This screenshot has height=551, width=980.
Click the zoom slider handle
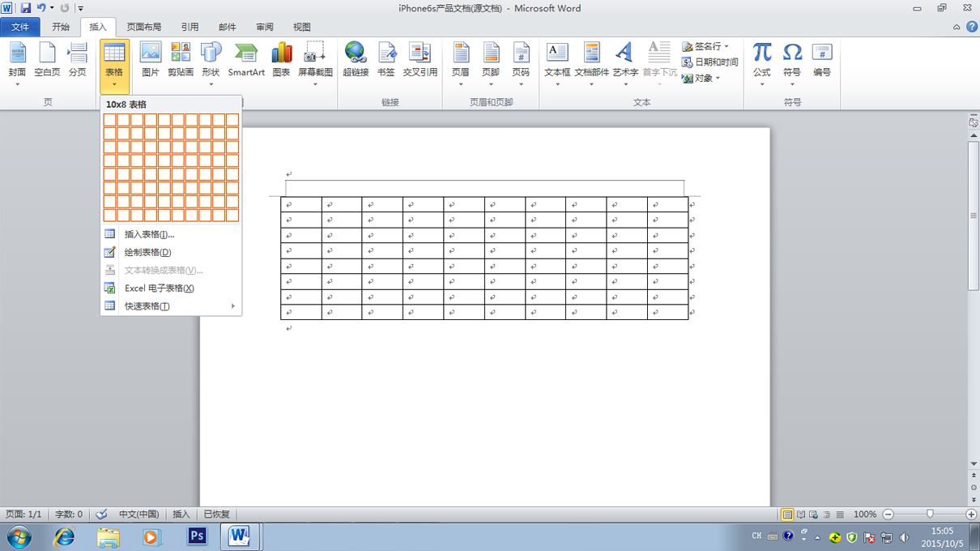[930, 515]
